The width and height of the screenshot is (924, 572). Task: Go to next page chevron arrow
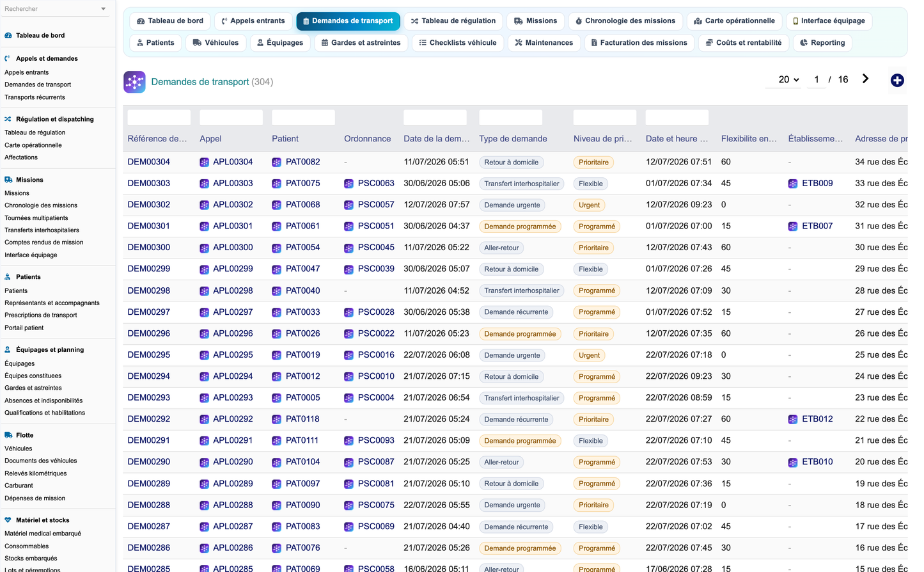coord(865,79)
